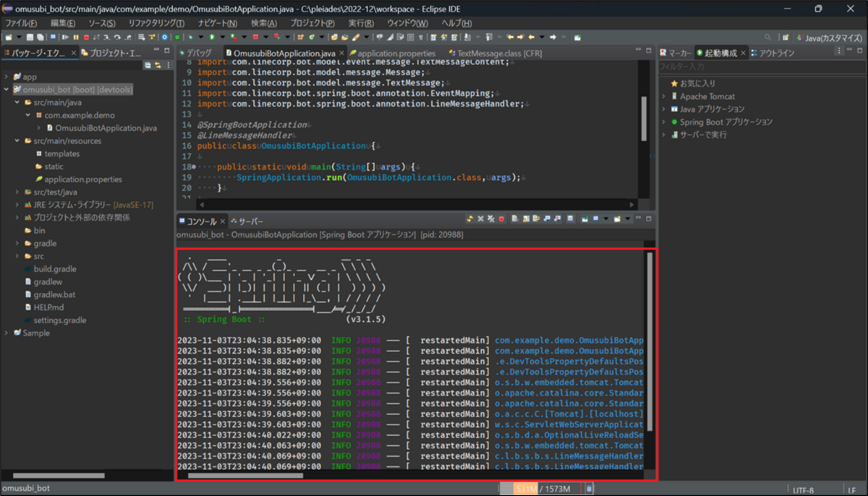This screenshot has width=868, height=496.
Task: Select お気に入り in Launch Configurations list
Action: (693, 84)
